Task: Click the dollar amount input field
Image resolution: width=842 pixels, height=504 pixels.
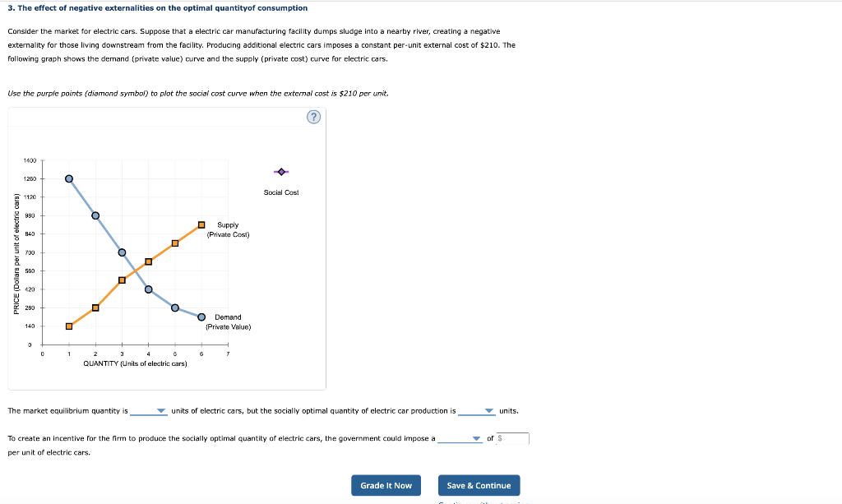Action: click(x=511, y=438)
